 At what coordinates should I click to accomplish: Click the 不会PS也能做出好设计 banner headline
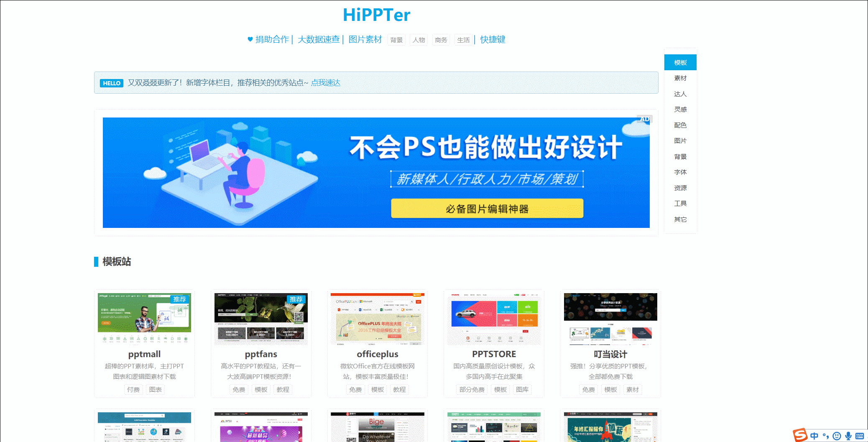tap(486, 147)
